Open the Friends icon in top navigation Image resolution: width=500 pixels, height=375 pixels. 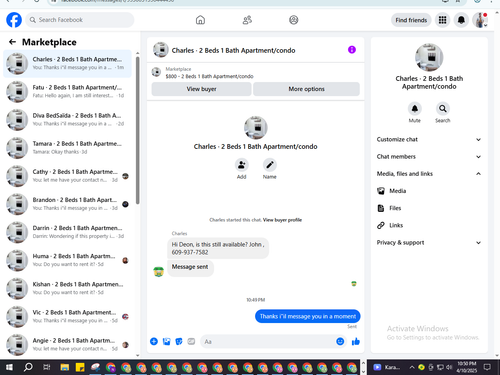point(247,20)
